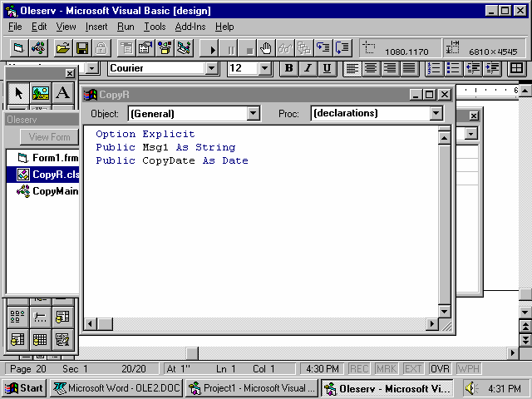Open the Object (General) dropdown
Screen dimensions: 532x399
254,113
